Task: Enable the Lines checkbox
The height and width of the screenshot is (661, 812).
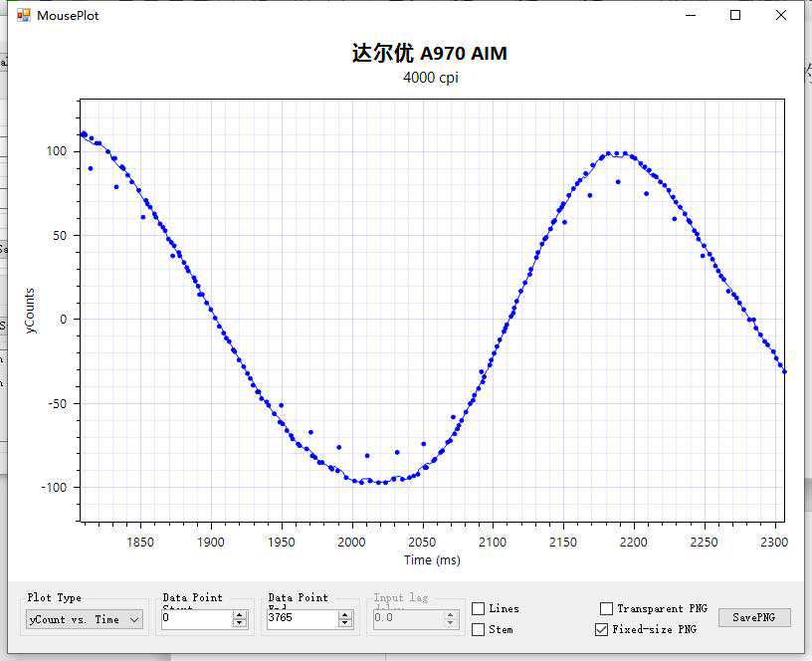Action: click(479, 608)
